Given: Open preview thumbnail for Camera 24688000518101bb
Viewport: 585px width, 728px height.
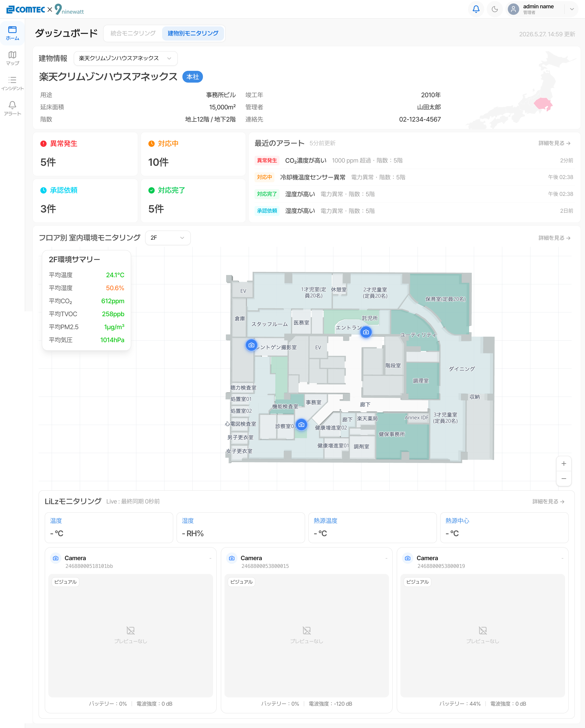Looking at the screenshot, I should pyautogui.click(x=131, y=635).
